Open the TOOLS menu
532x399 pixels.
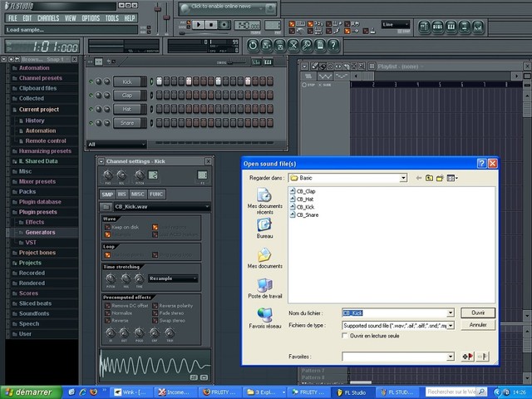tap(112, 18)
